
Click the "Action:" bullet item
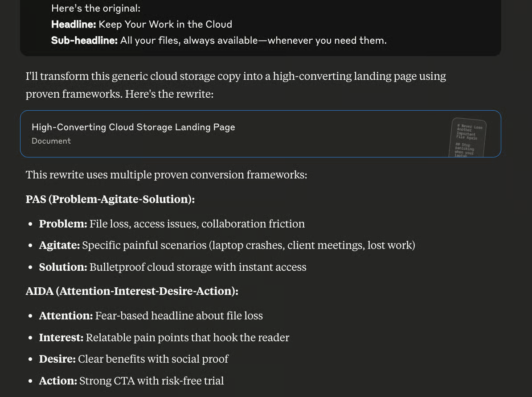coord(131,380)
